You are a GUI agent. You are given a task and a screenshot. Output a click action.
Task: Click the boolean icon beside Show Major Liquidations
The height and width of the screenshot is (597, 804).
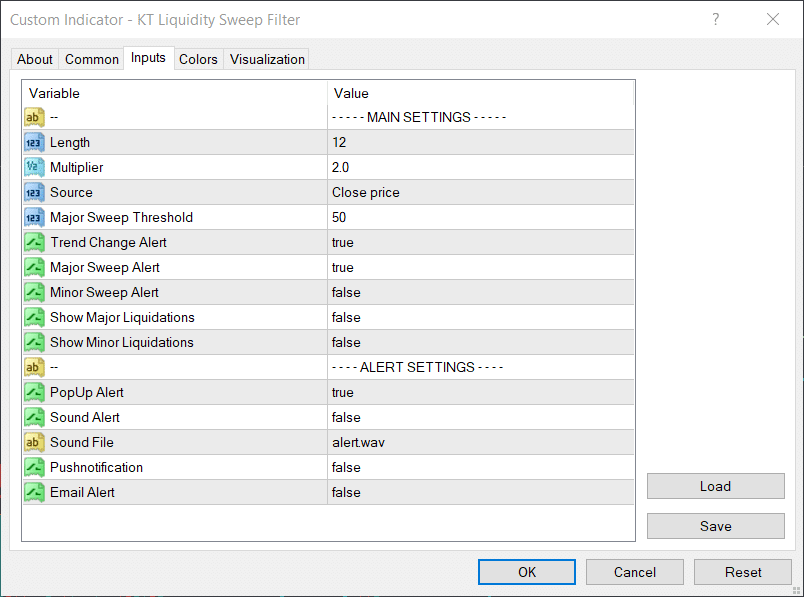pos(34,317)
